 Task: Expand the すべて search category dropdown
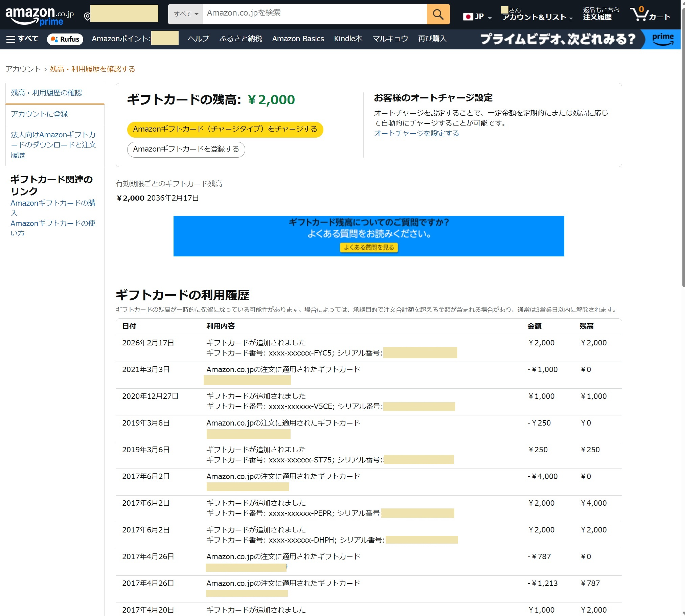click(185, 14)
